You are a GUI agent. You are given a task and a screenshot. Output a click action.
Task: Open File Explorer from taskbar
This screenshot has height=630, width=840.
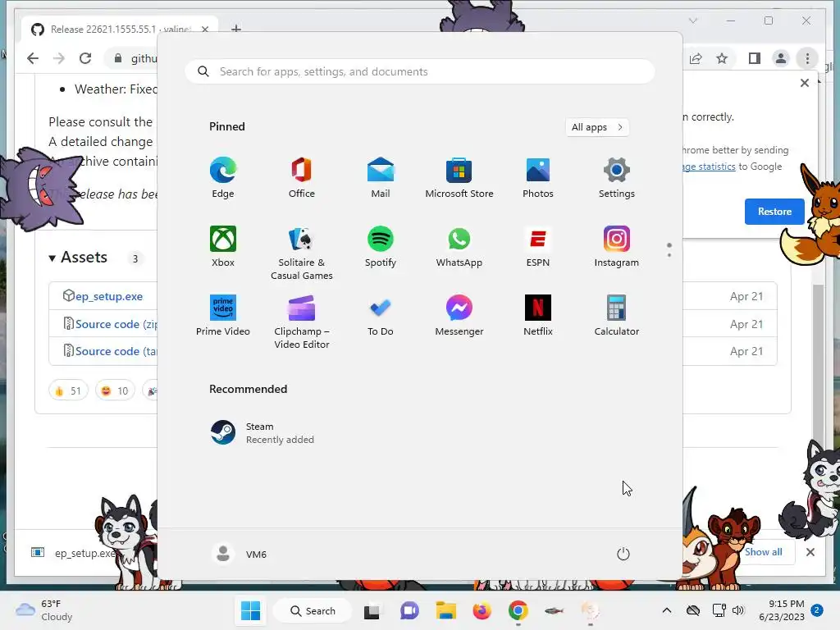[445, 610]
